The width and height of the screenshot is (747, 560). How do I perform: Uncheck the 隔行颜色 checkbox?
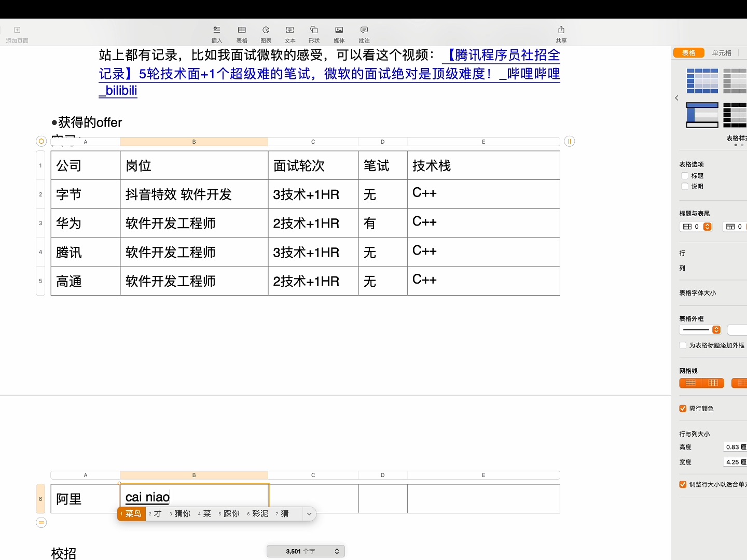(683, 409)
